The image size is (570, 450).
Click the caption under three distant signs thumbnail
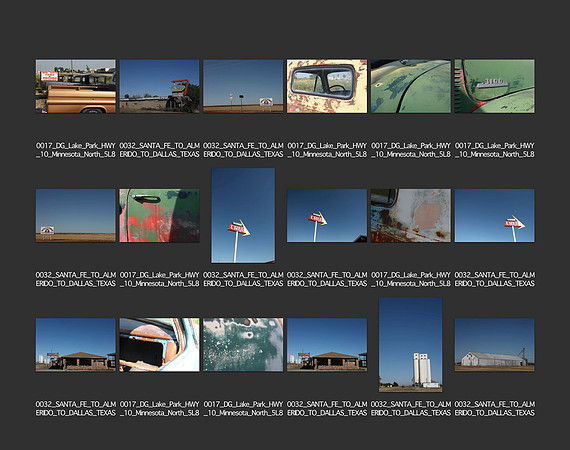tap(243, 150)
